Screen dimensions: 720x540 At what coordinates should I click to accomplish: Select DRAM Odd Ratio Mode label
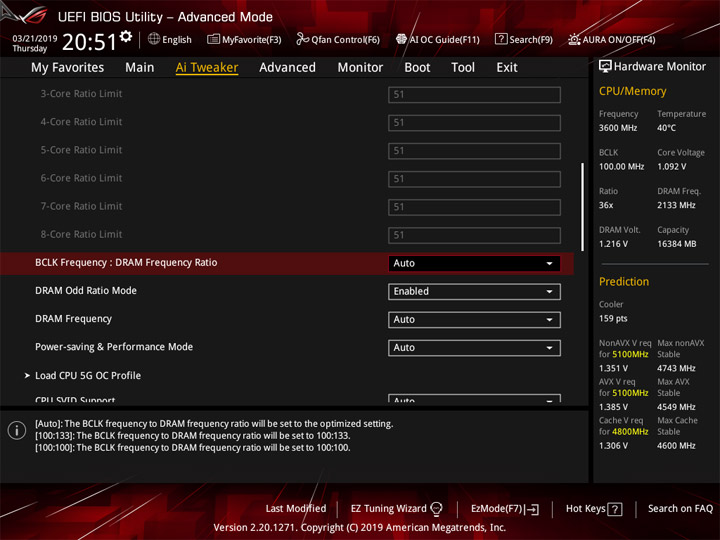coord(86,291)
